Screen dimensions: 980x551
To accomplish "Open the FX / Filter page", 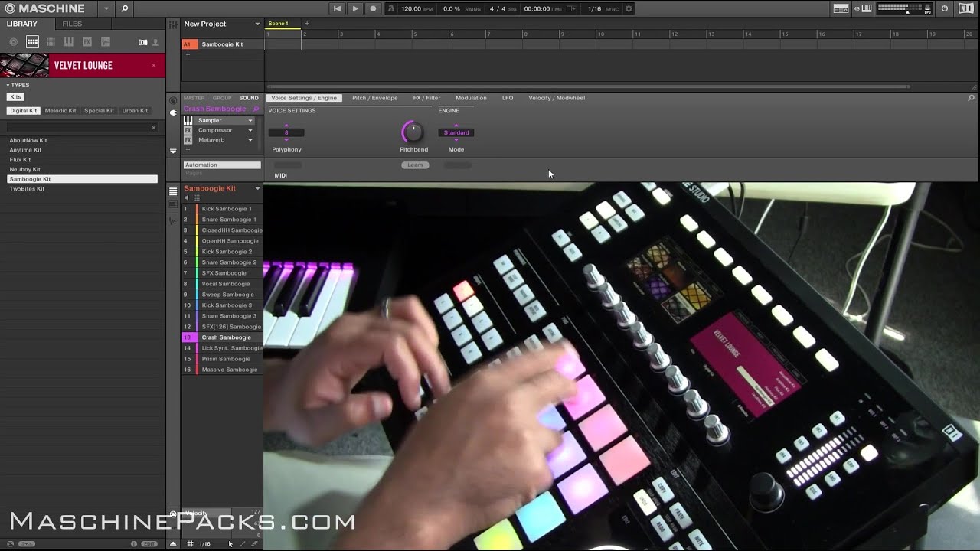I will coord(426,98).
